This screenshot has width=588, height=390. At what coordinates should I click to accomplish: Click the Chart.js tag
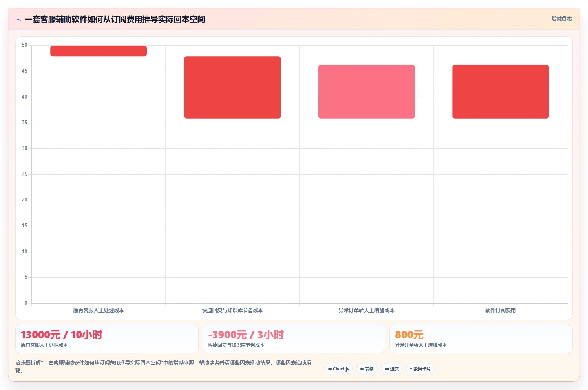coord(338,369)
